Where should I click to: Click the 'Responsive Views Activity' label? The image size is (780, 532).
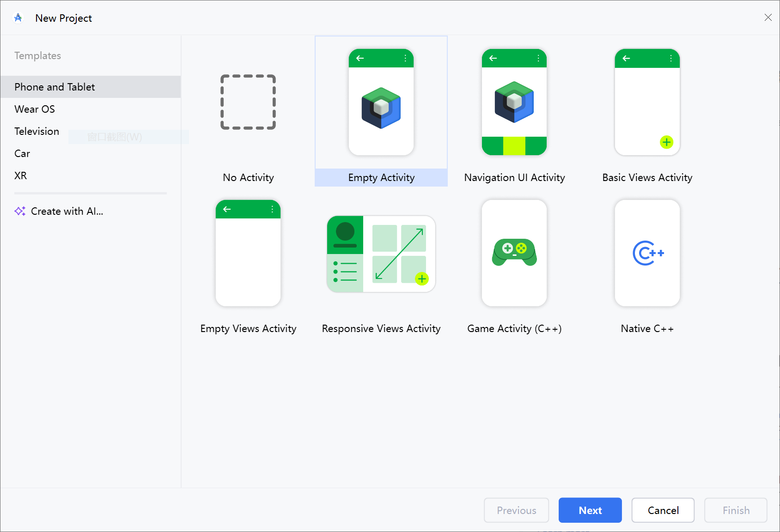coord(381,328)
